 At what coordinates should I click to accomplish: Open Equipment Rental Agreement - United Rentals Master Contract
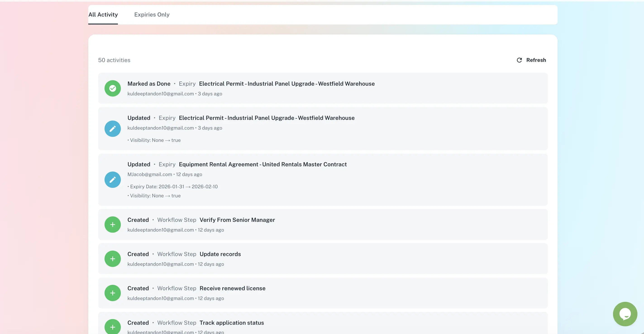point(263,165)
